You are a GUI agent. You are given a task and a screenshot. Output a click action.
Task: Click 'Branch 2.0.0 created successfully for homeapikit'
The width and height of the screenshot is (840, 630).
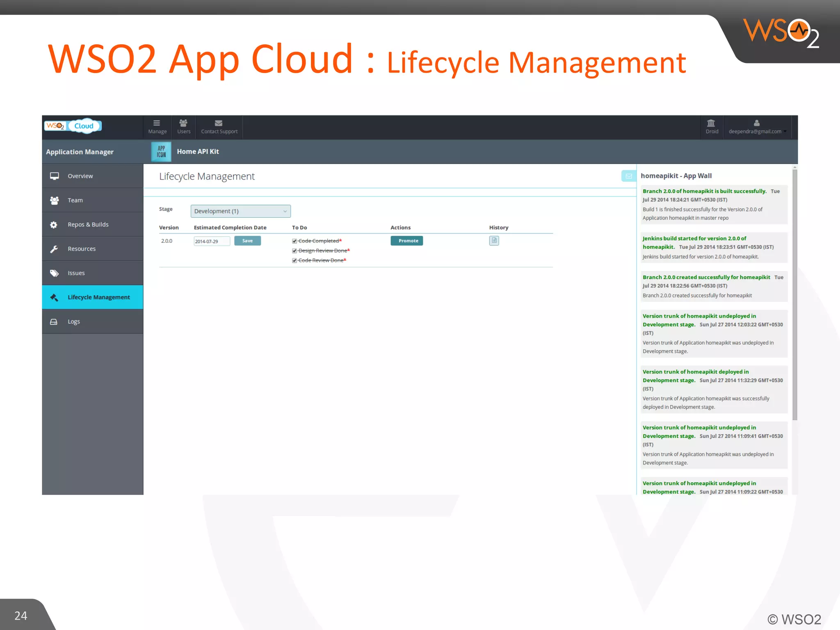pos(706,277)
